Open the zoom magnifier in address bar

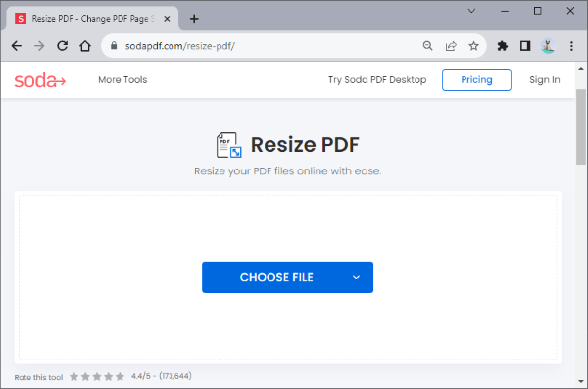point(428,46)
